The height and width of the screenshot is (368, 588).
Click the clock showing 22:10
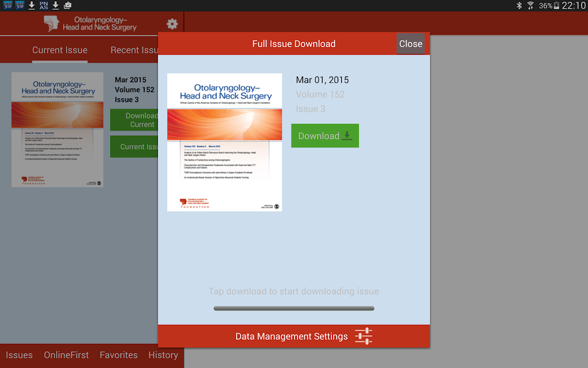(x=574, y=5)
